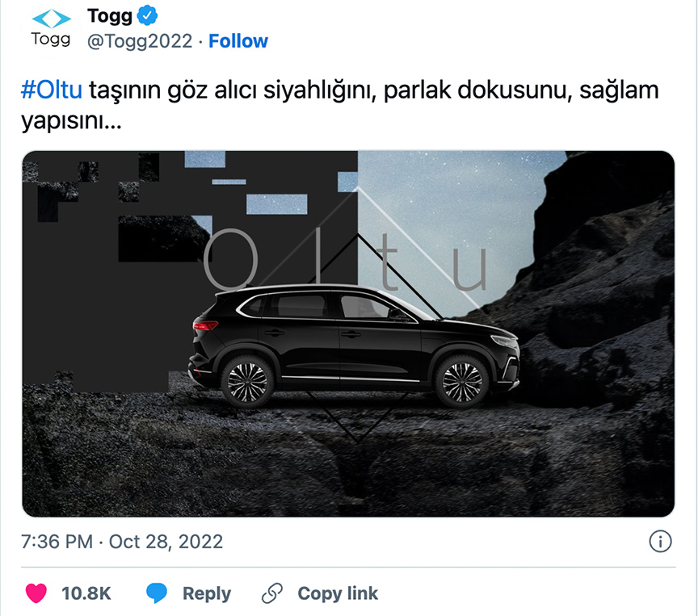This screenshot has height=616, width=698.
Task: Click the Reply text button
Action: click(207, 593)
